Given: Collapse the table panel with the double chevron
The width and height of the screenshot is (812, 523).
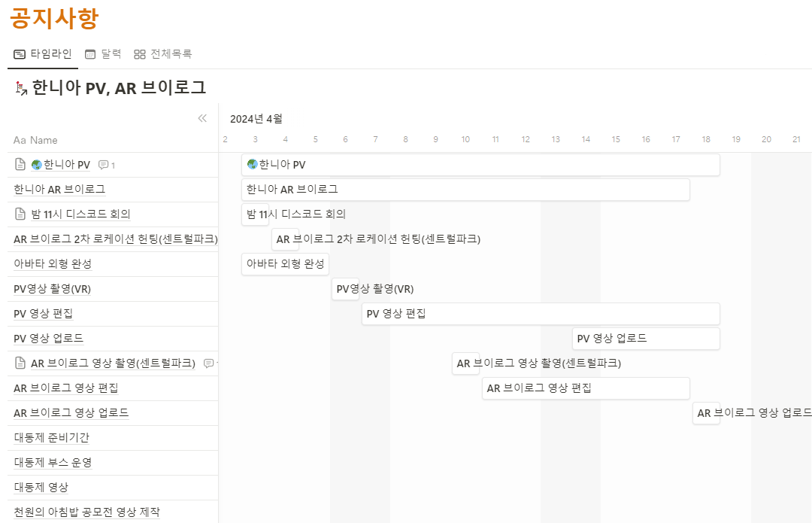Looking at the screenshot, I should click(201, 118).
